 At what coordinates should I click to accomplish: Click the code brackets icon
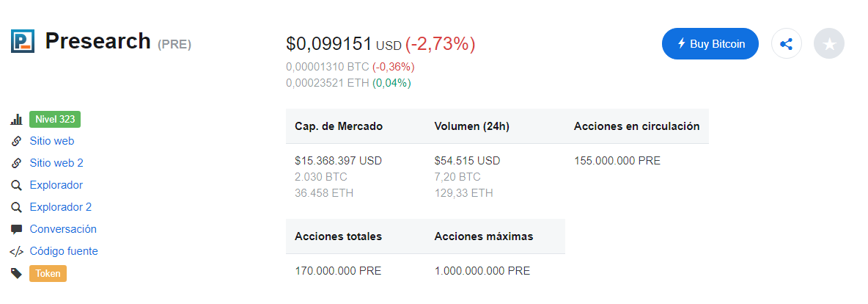click(x=17, y=251)
